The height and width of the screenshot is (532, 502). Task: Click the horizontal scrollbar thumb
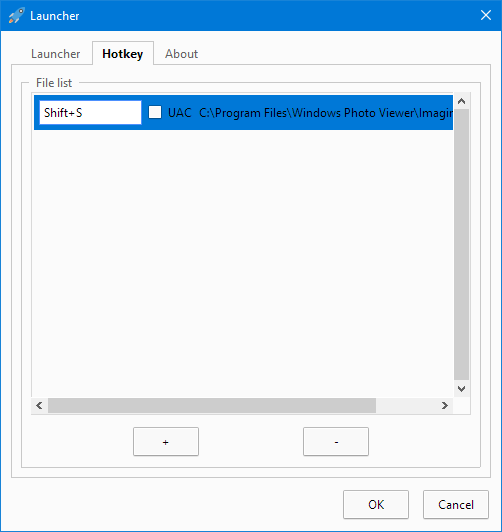(x=212, y=405)
